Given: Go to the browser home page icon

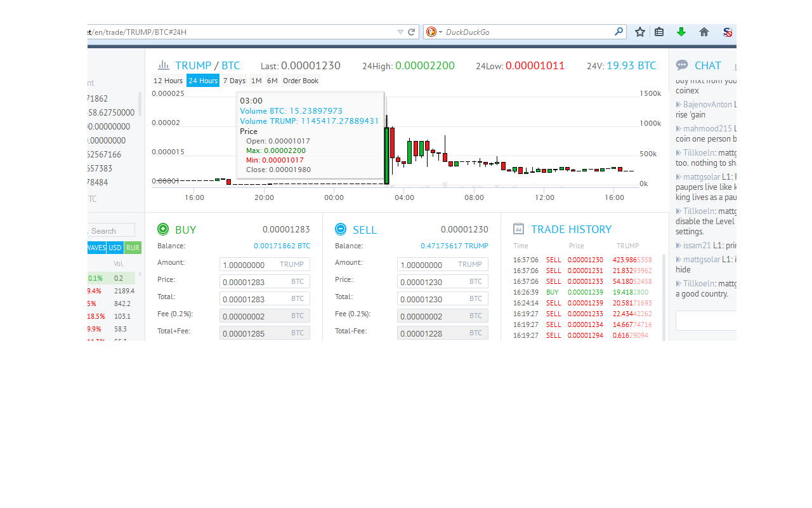Looking at the screenshot, I should click(704, 32).
